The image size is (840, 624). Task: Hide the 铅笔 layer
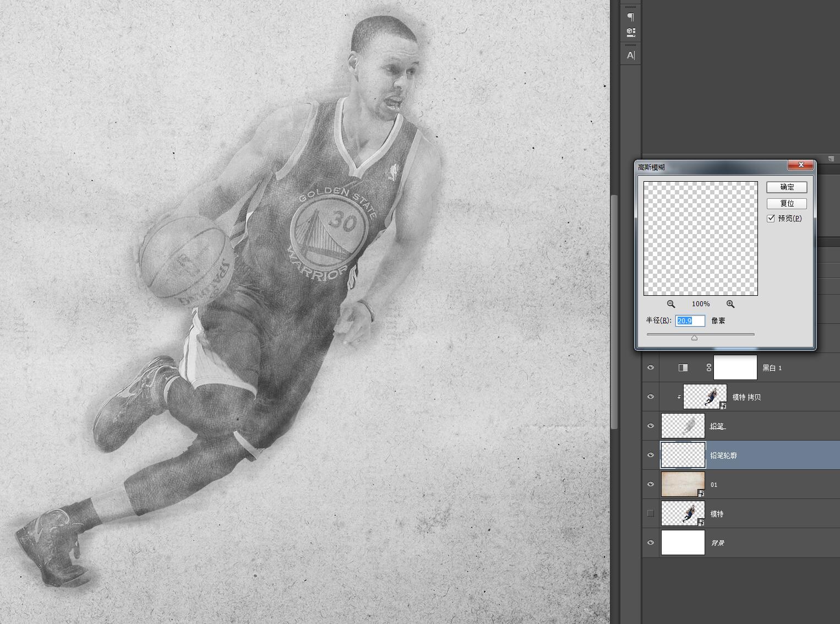tap(651, 426)
